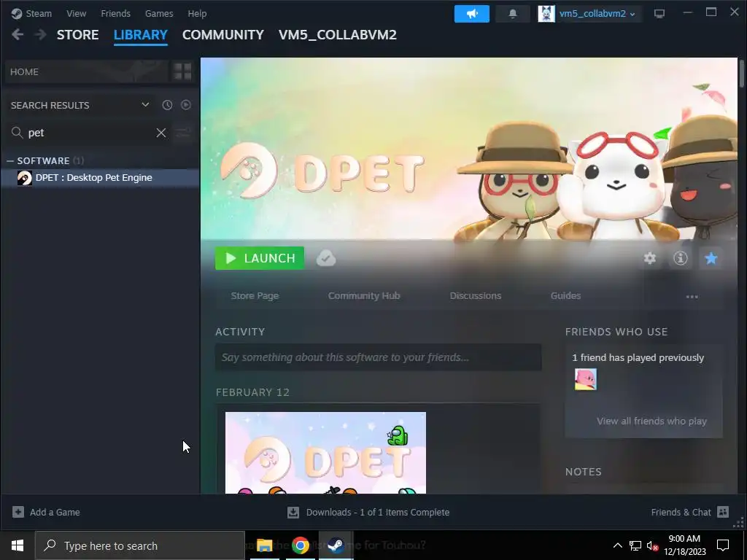This screenshot has width=747, height=560.
Task: Open the Store Page link
Action: pos(255,296)
